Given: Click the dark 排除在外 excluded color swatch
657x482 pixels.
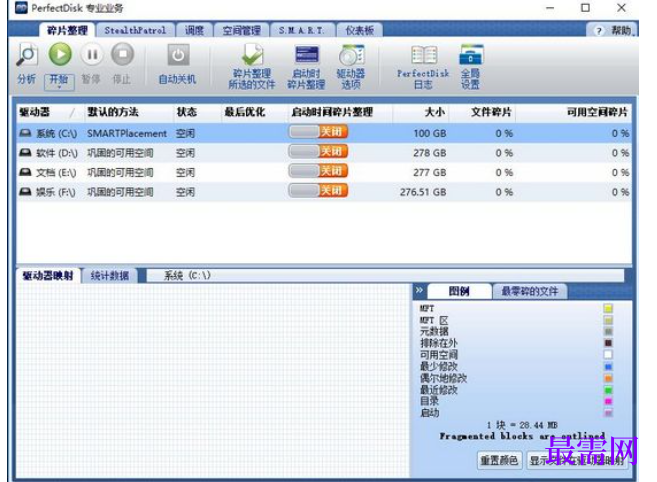Looking at the screenshot, I should (608, 343).
